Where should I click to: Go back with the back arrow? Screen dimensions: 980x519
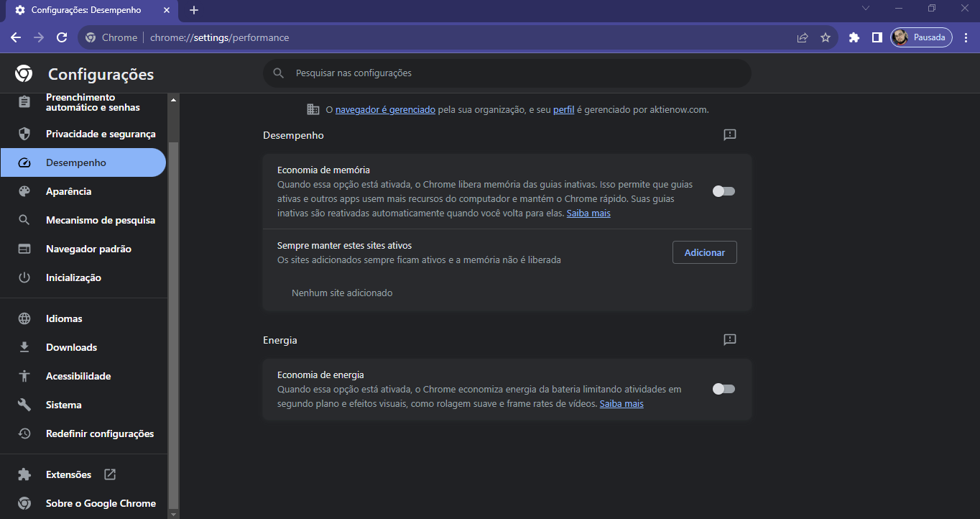coord(16,37)
